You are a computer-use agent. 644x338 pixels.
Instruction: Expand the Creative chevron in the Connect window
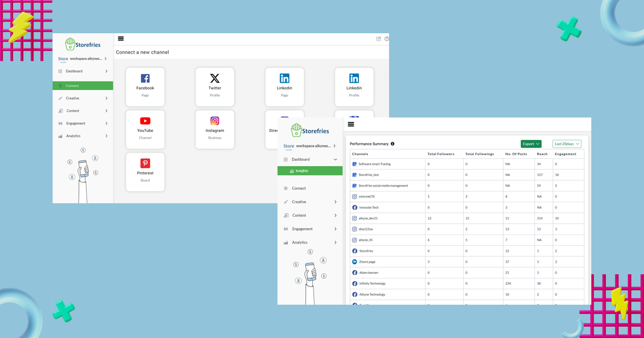coord(106,98)
